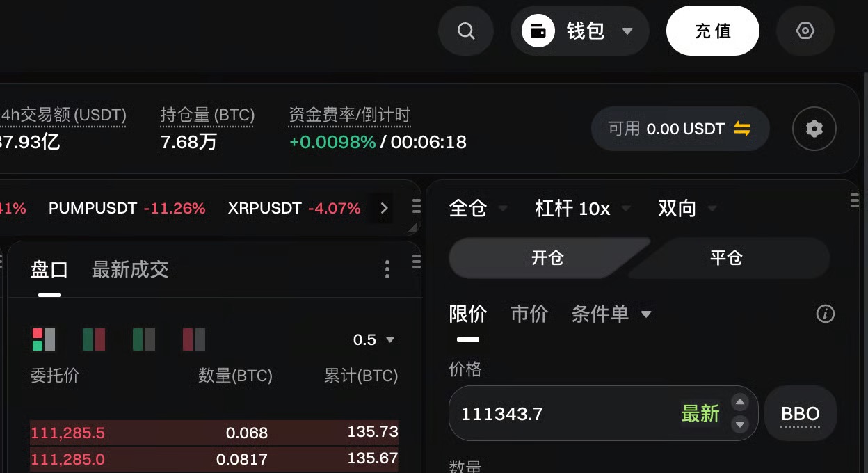Open the 杠杆 10x leverage dropdown

pyautogui.click(x=582, y=208)
